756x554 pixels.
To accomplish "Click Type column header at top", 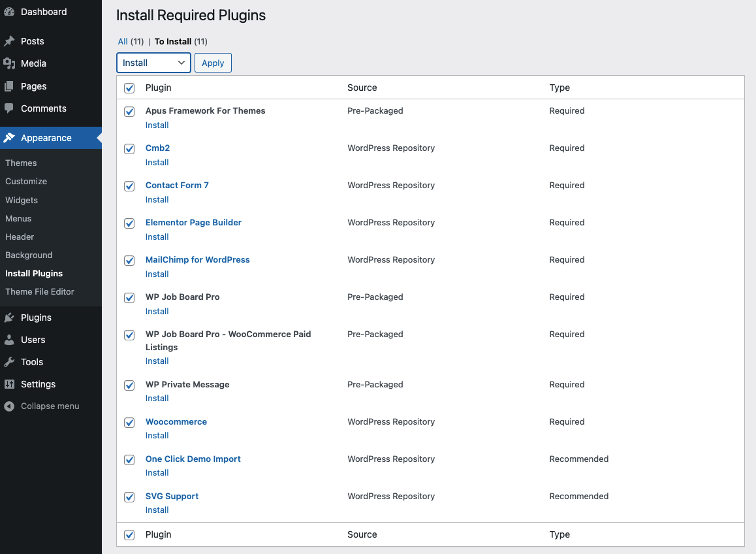I will pyautogui.click(x=559, y=88).
